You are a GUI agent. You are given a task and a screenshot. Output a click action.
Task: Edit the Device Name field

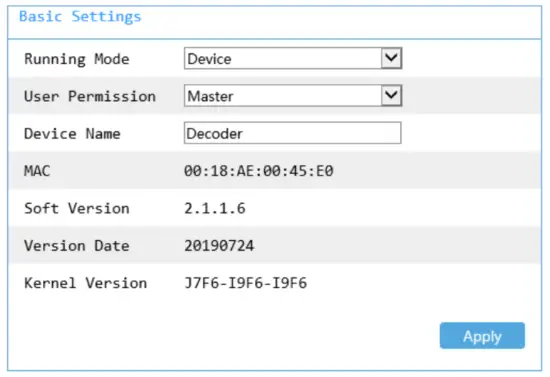click(293, 133)
